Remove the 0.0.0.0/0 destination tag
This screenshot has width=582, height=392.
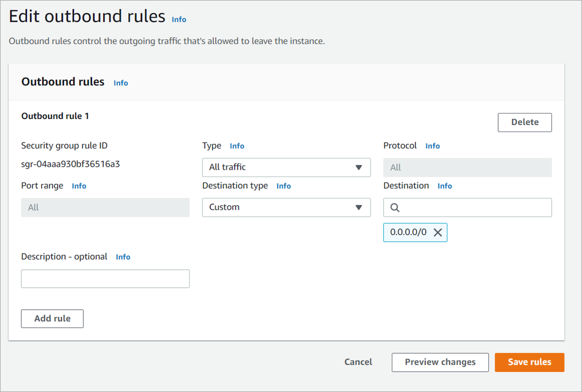point(437,232)
